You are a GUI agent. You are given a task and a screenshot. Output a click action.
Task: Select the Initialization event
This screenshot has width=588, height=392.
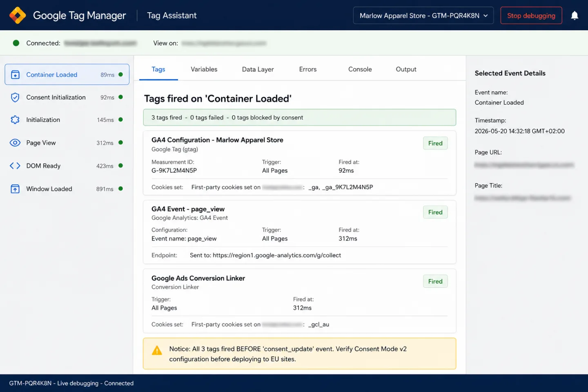(67, 120)
